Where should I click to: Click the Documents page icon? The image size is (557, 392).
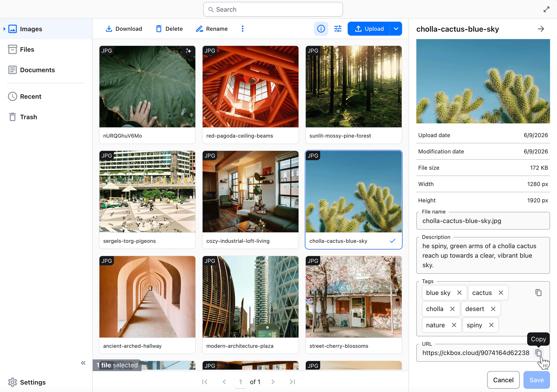pos(13,70)
